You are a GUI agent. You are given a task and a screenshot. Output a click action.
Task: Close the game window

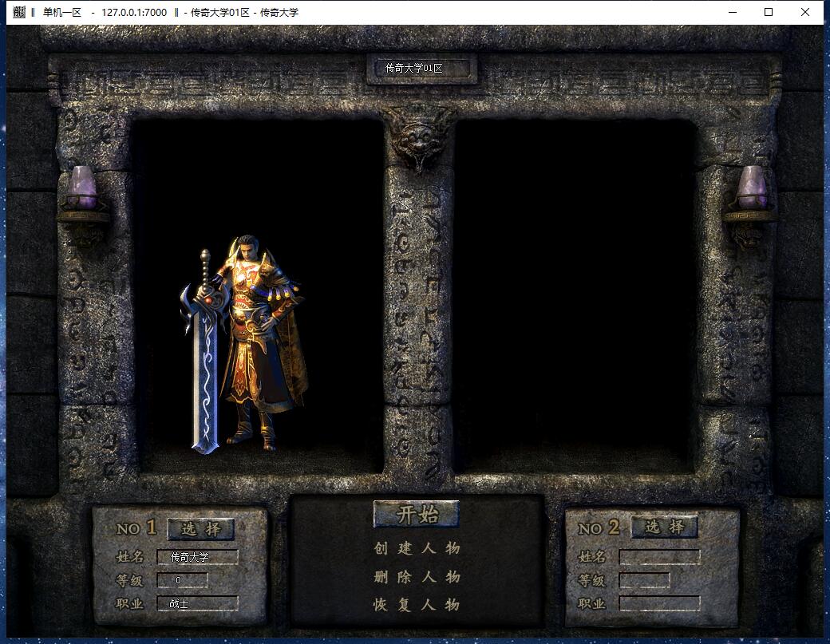coord(805,12)
